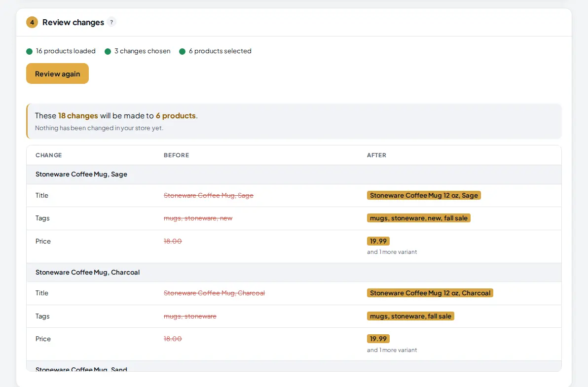
Task: Click the Review again button
Action: (57, 73)
